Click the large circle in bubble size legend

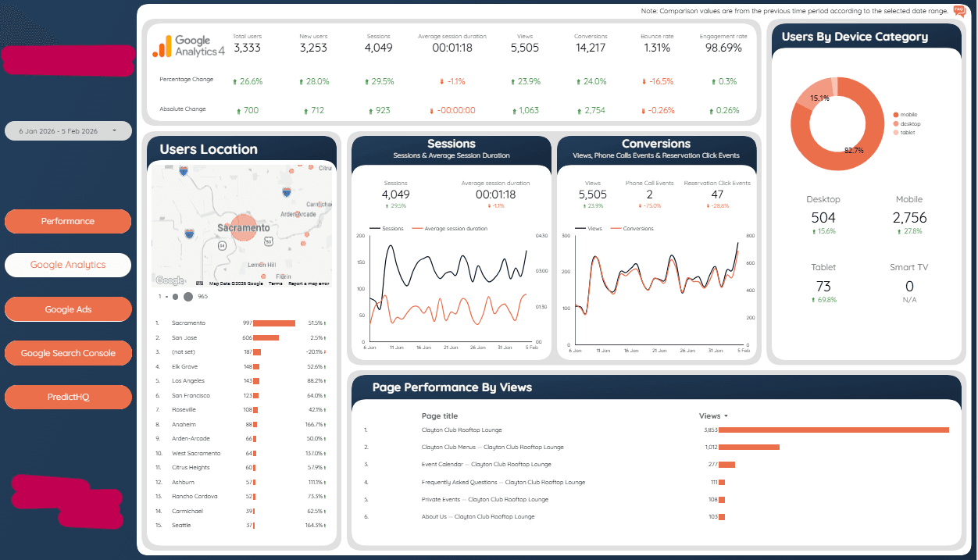(188, 297)
